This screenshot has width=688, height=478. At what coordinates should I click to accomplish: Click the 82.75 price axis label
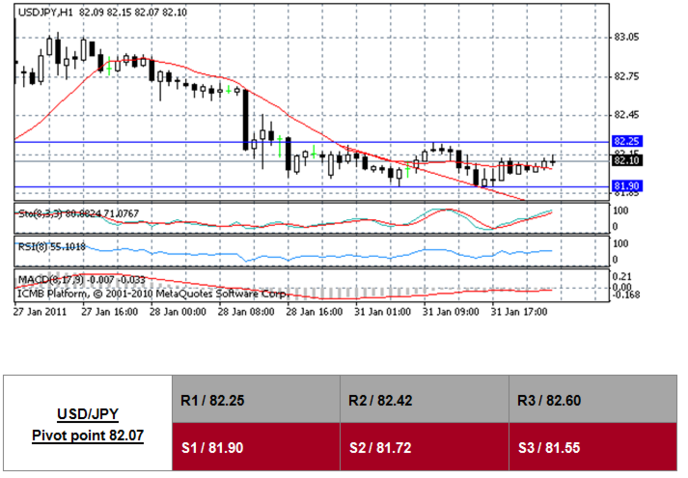point(626,76)
